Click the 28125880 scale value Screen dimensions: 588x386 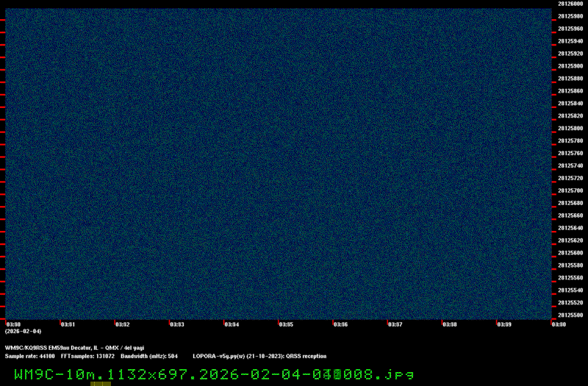click(x=570, y=79)
